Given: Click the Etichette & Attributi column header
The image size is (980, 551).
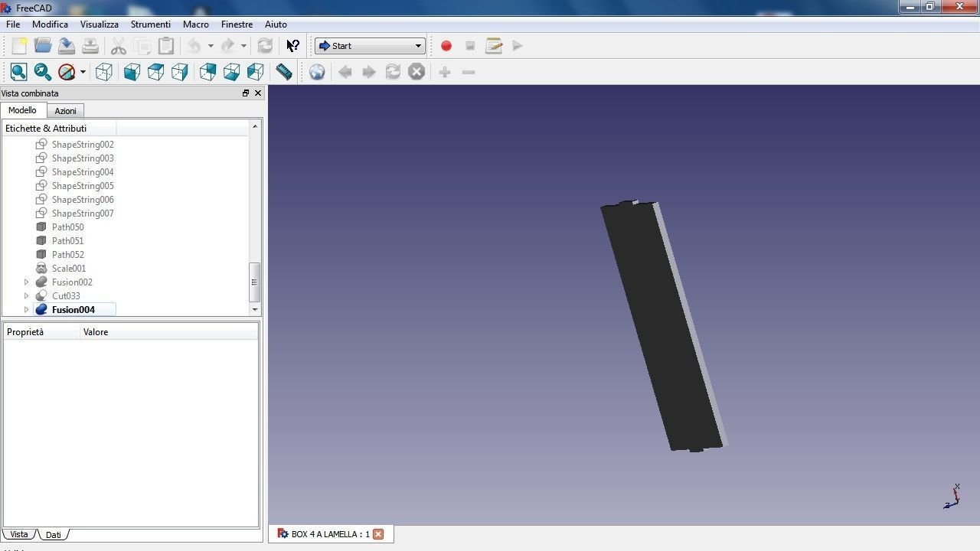Looking at the screenshot, I should click(x=59, y=129).
